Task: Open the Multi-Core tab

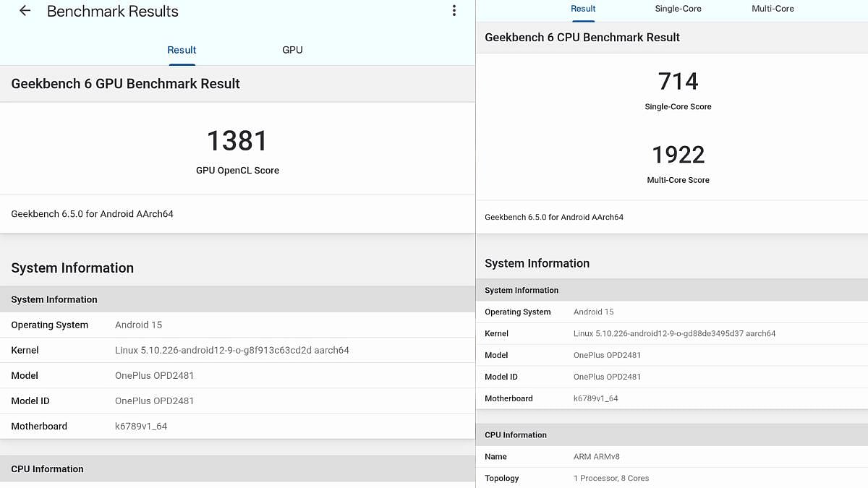Action: [x=773, y=9]
